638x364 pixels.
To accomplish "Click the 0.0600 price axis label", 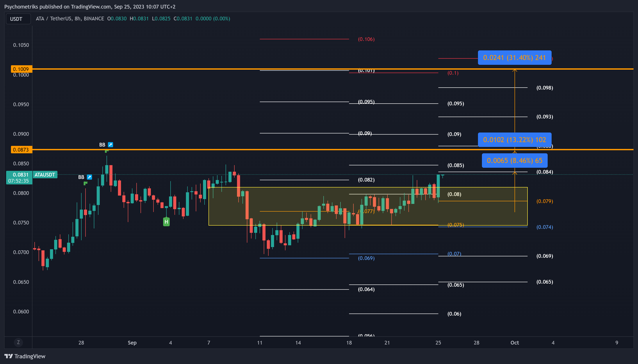I will (21, 311).
